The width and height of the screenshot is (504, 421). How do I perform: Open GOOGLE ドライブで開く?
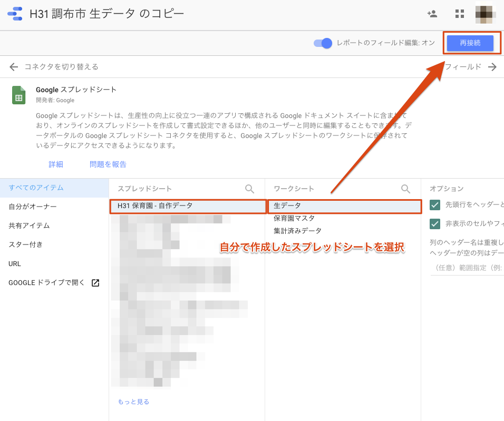pyautogui.click(x=46, y=283)
